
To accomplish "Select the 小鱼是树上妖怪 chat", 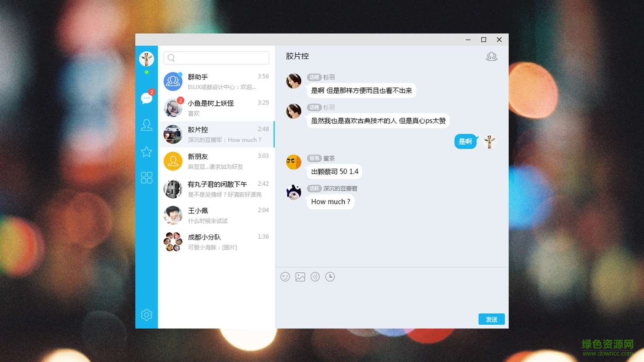I will 216,108.
